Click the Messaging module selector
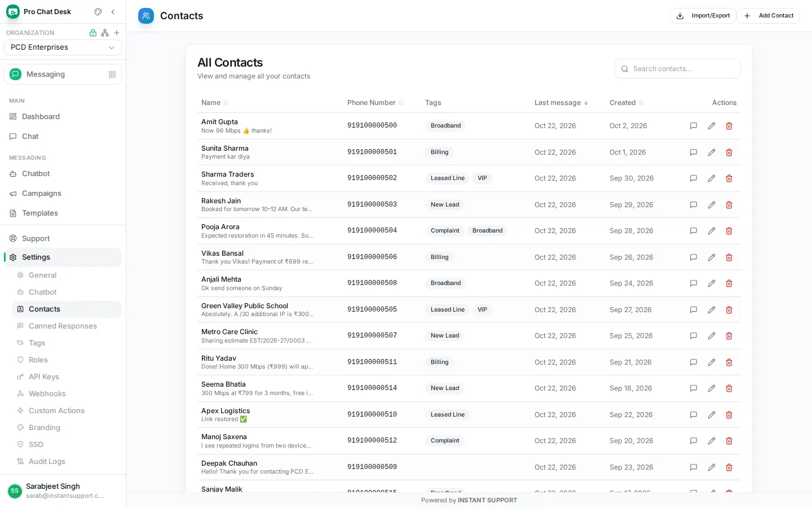 pos(63,75)
